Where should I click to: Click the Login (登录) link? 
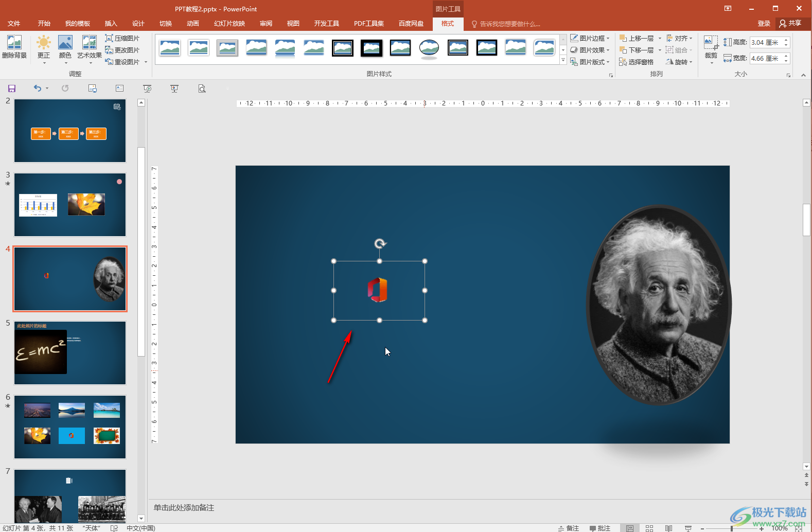coord(764,24)
